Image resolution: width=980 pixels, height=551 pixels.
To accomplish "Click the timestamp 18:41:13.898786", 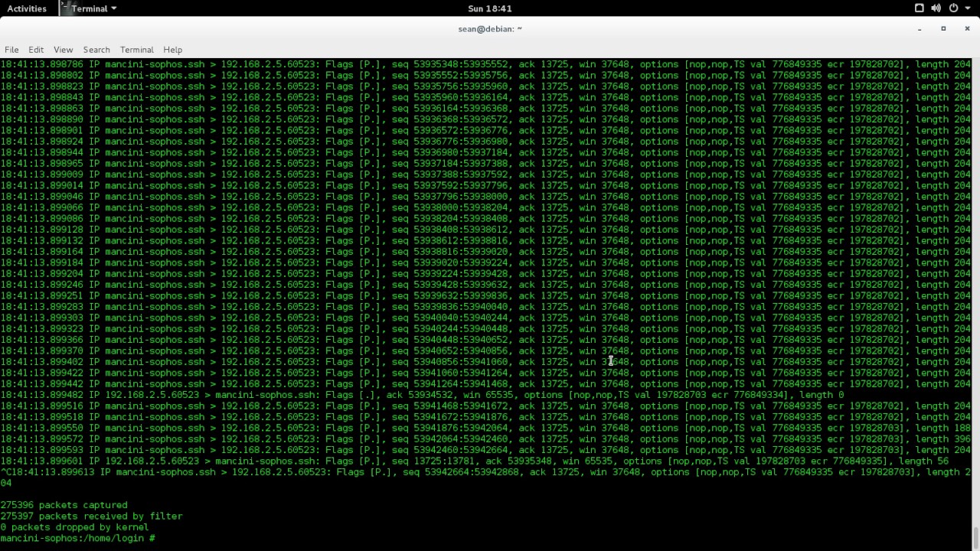I will point(41,64).
